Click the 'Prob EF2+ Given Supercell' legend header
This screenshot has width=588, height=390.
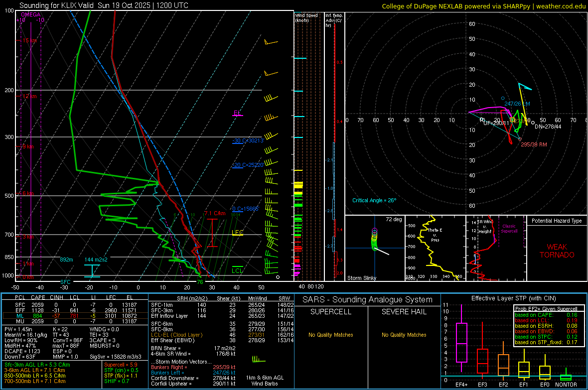[x=546, y=309]
